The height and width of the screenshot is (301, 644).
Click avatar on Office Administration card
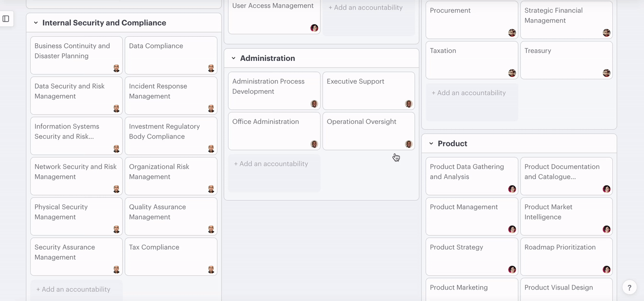coord(314,144)
